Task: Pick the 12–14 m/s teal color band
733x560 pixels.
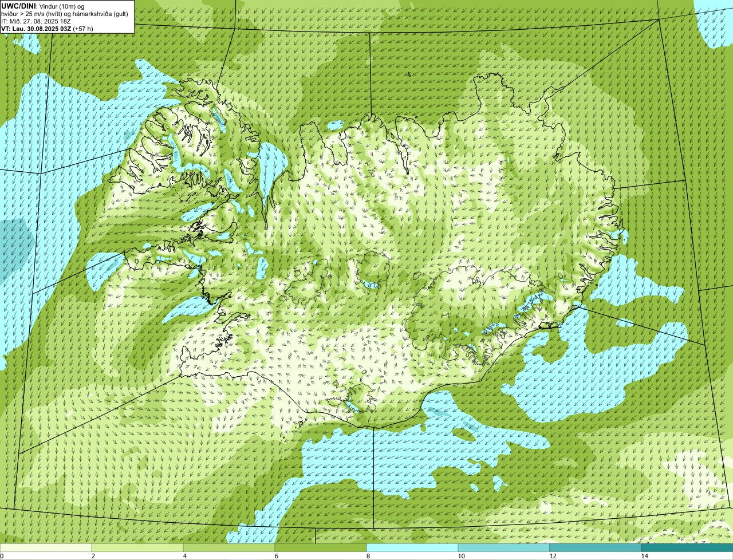Action: click(596, 548)
